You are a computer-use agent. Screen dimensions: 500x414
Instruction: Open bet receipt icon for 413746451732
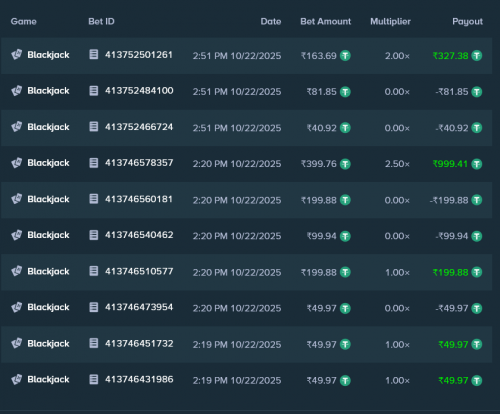94,343
